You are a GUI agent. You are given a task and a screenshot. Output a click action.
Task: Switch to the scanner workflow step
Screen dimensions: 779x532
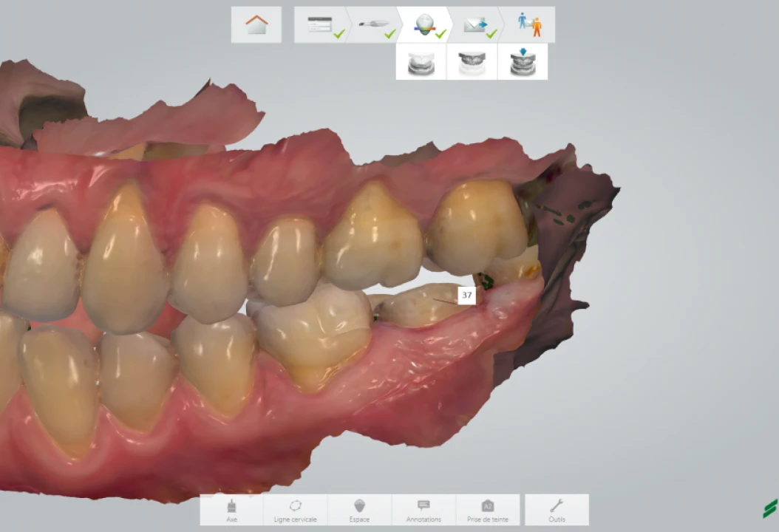pos(373,25)
